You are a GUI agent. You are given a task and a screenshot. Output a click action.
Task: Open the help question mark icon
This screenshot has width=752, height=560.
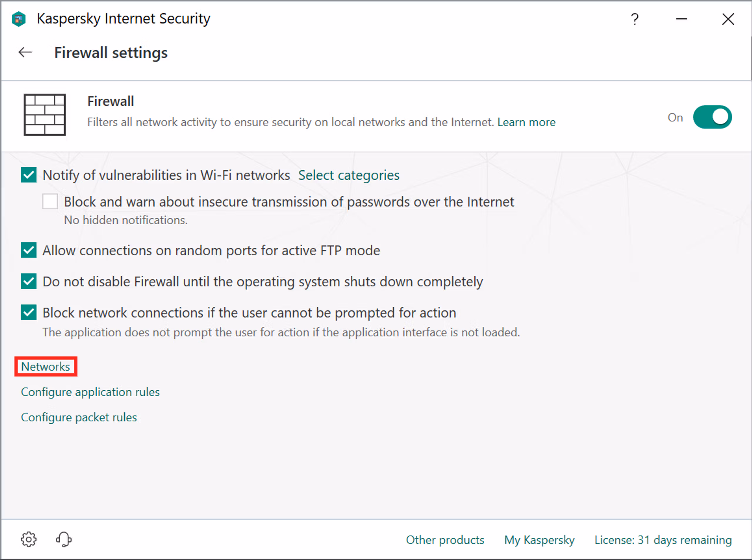(634, 19)
